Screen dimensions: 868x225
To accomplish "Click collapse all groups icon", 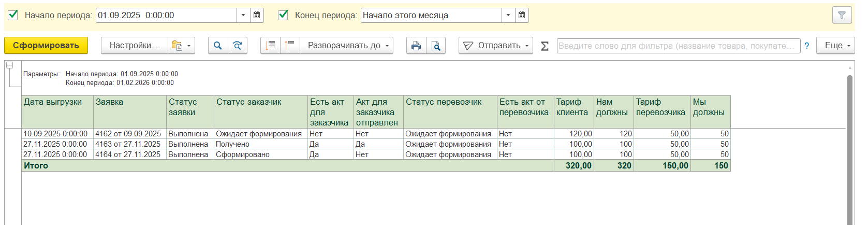I will (270, 46).
